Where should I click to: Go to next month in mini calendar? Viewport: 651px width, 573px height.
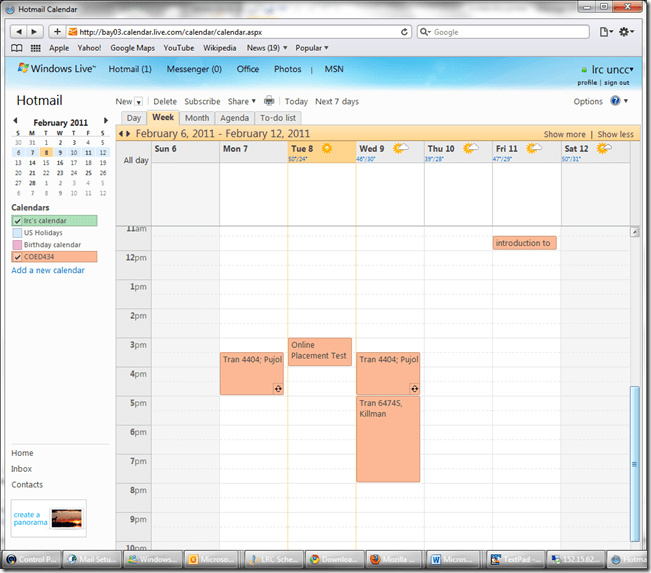(106, 121)
